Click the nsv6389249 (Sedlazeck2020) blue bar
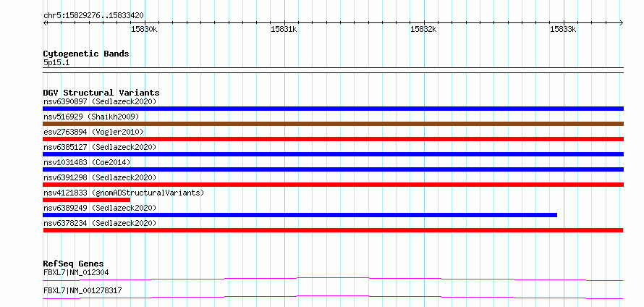The image size is (644, 307). tap(300, 215)
